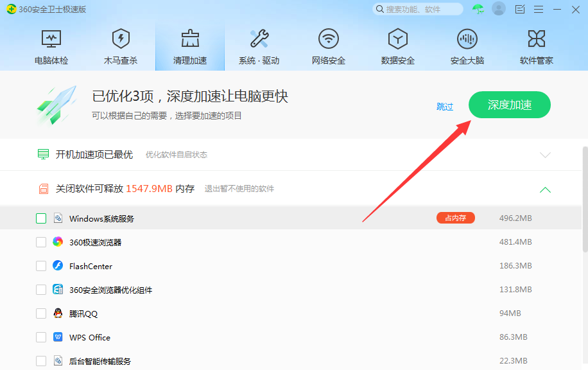Click the 后台智能传输服务 file icon
The image size is (588, 370).
[x=58, y=360]
